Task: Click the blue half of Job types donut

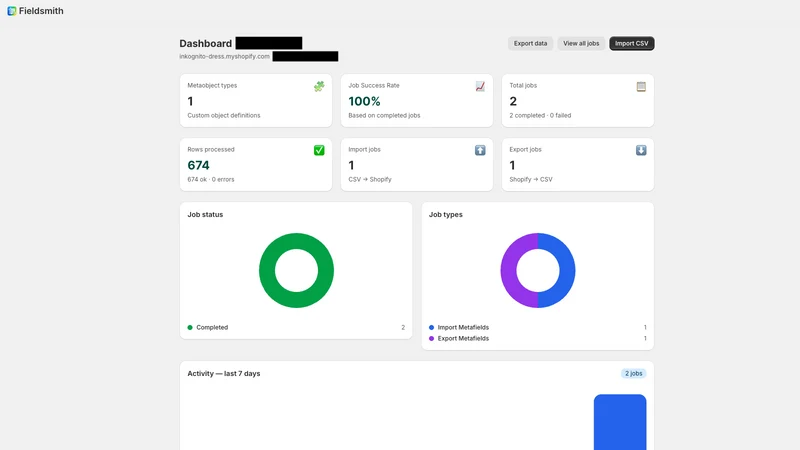Action: pos(567,270)
